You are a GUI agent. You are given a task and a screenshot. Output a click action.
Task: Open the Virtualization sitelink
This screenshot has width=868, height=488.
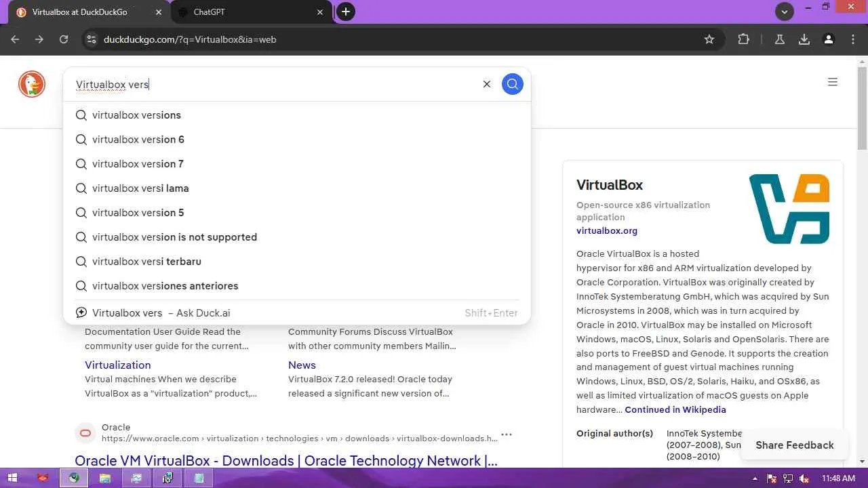coord(118,365)
